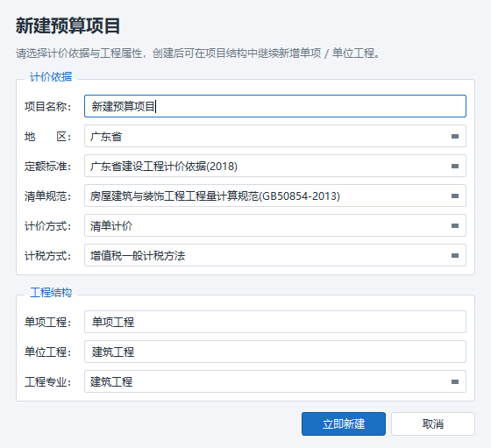
Task: Open the 地区 dropdown showing 广东省
Action: [275, 136]
